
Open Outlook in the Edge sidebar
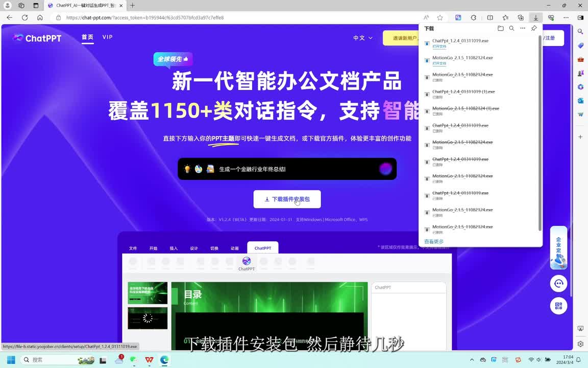(x=580, y=101)
